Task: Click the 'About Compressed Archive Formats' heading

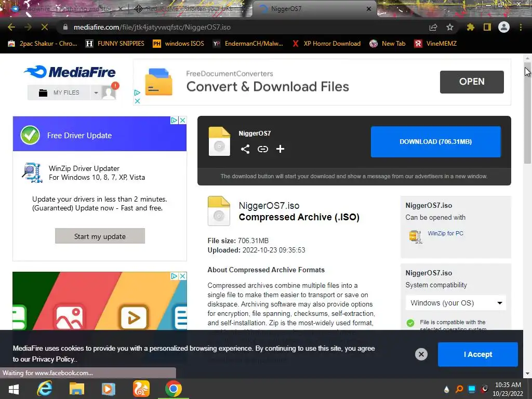Action: coord(266,270)
